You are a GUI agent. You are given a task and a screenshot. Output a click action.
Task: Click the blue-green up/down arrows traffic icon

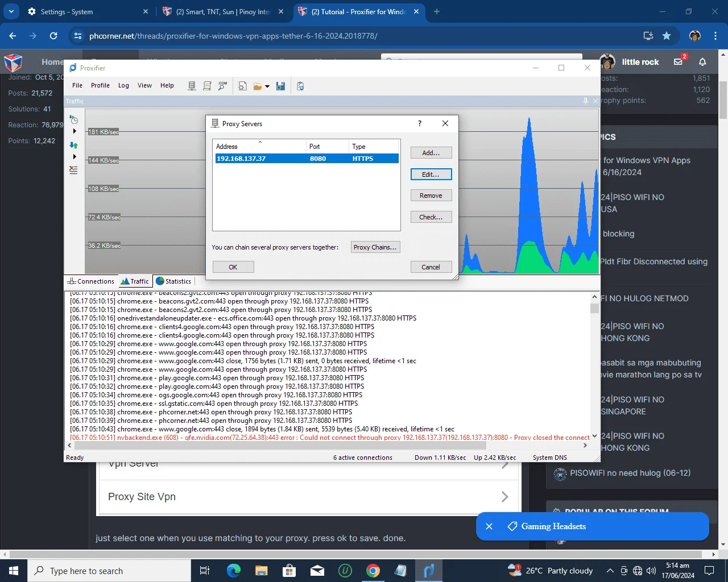click(74, 145)
